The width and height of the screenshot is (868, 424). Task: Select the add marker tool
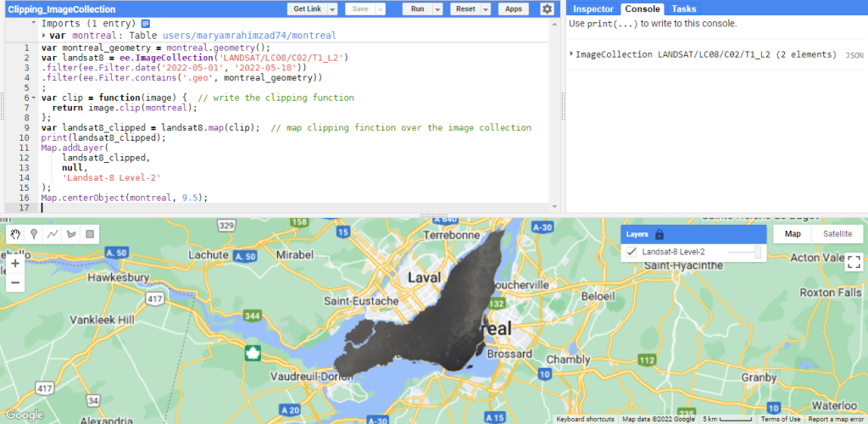pyautogui.click(x=34, y=234)
